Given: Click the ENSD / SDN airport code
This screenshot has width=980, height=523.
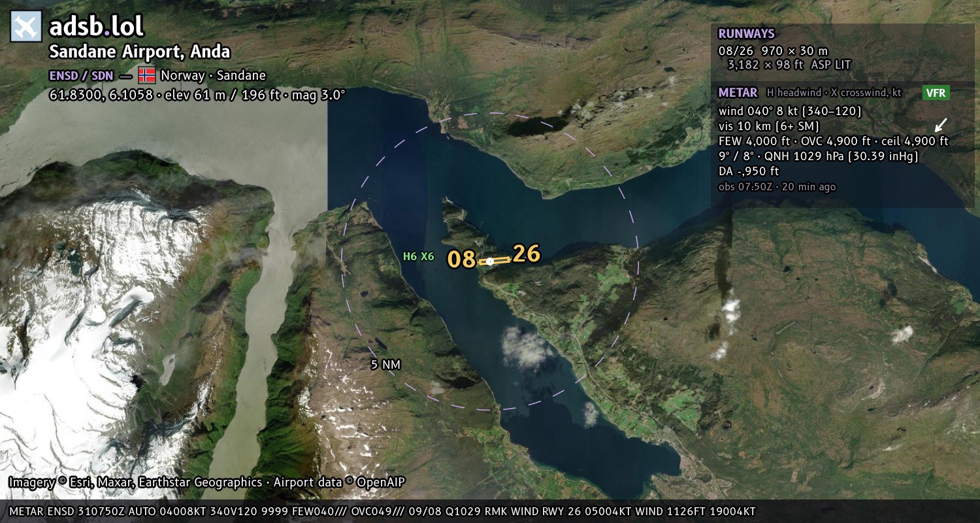Looking at the screenshot, I should [x=81, y=75].
